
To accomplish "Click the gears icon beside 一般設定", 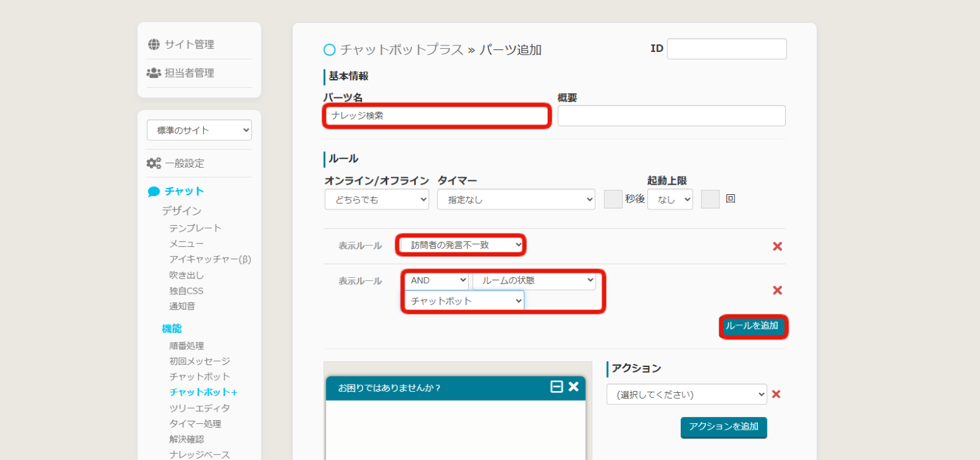I will (154, 163).
